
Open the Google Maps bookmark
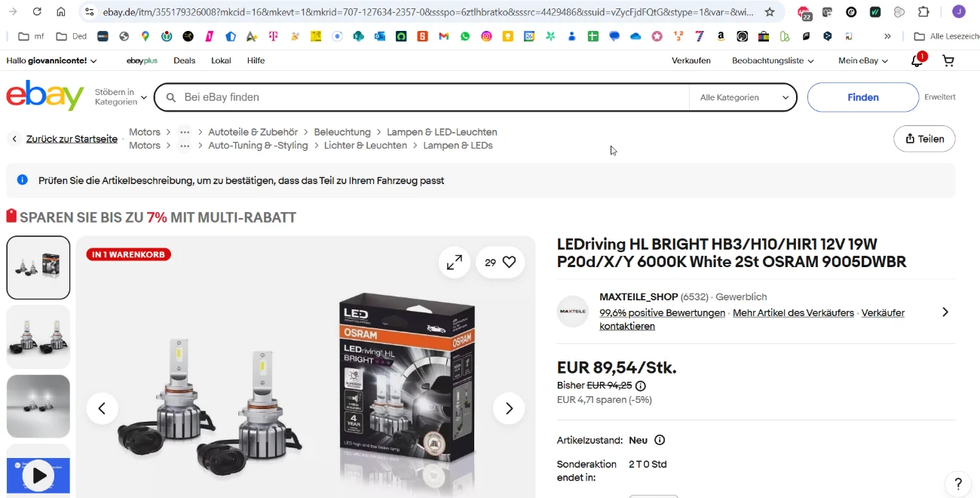145,36
